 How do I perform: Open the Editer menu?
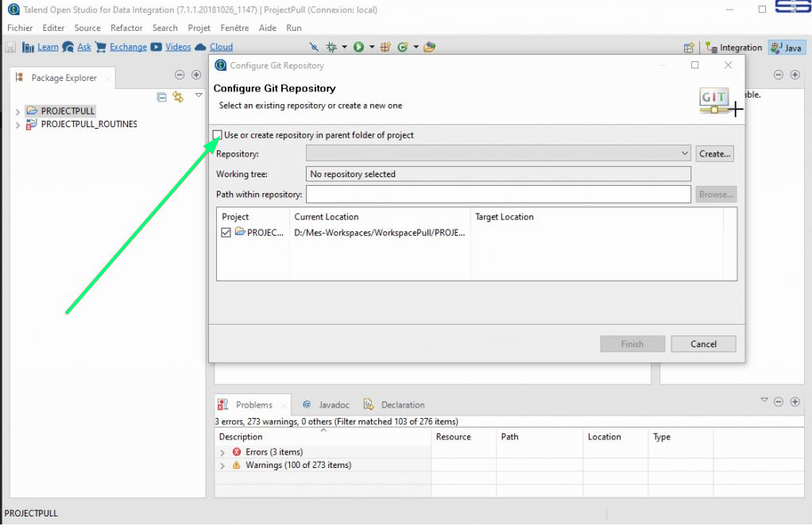point(53,28)
